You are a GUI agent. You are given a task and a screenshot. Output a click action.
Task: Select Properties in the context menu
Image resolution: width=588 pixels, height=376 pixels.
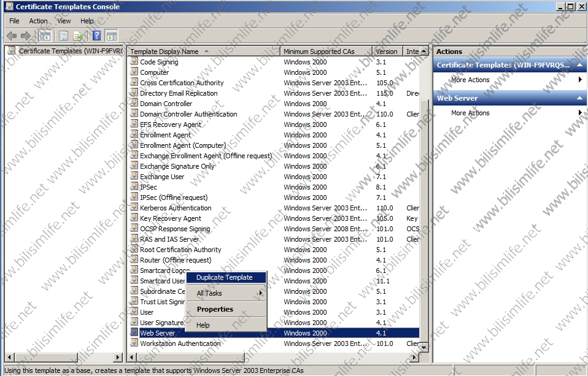(215, 309)
